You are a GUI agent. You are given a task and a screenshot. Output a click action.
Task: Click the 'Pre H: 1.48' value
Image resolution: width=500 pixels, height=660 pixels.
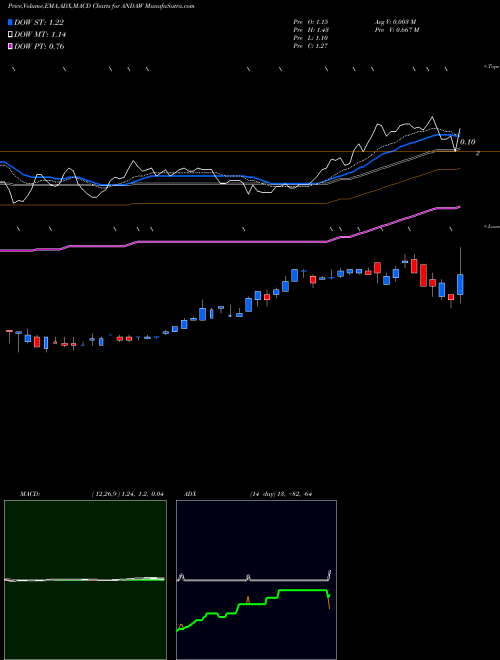311,30
